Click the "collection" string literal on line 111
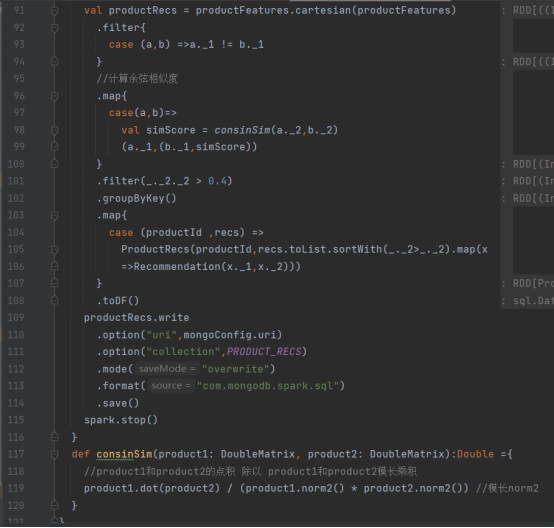This screenshot has height=528, width=554. pos(183,352)
